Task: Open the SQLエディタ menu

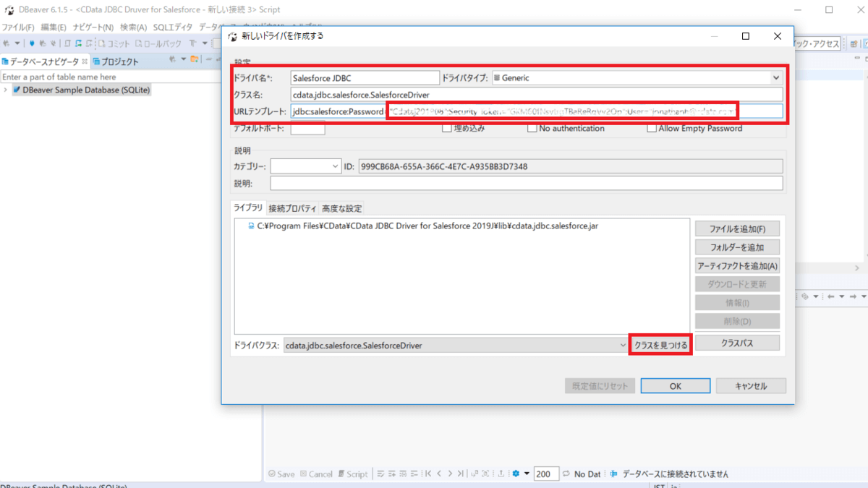Action: coord(173,27)
